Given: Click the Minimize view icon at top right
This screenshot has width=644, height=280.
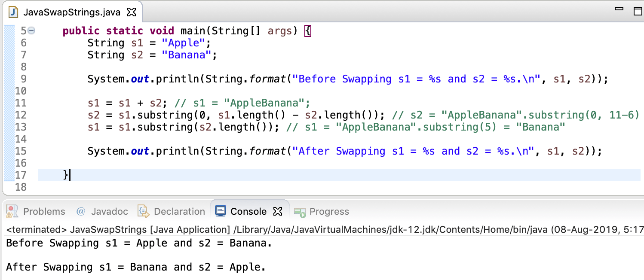Looking at the screenshot, I should tap(619, 8).
